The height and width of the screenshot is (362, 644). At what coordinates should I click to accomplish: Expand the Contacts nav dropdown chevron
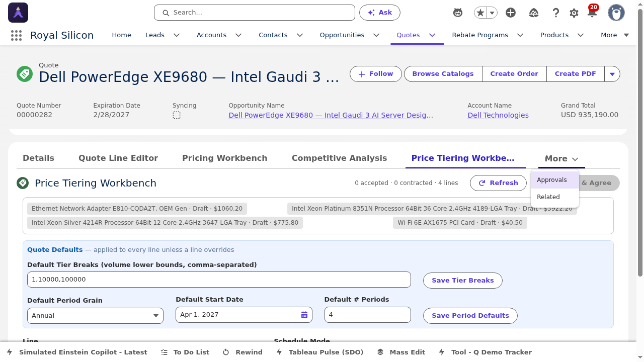click(300, 35)
